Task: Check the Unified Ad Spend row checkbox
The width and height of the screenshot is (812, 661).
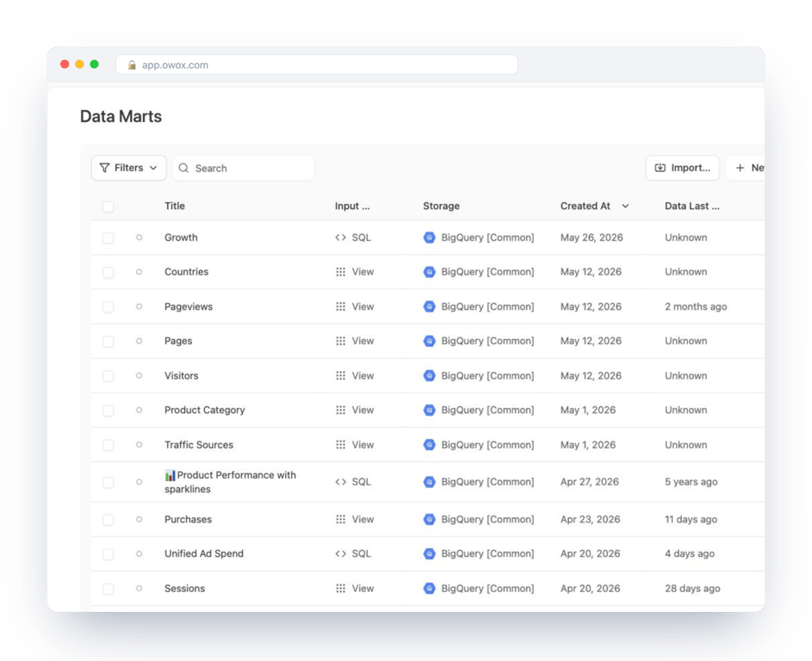Action: click(x=108, y=555)
